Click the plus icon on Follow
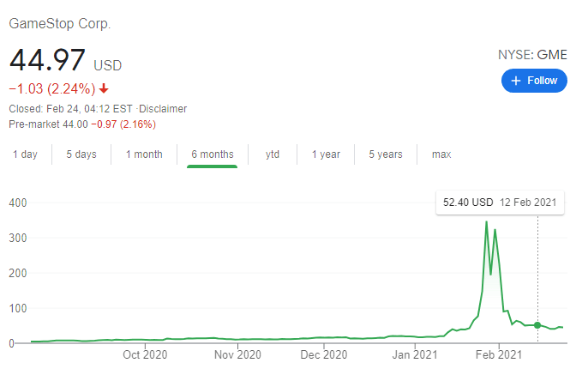Viewport: 588px width, 375px height. click(516, 81)
